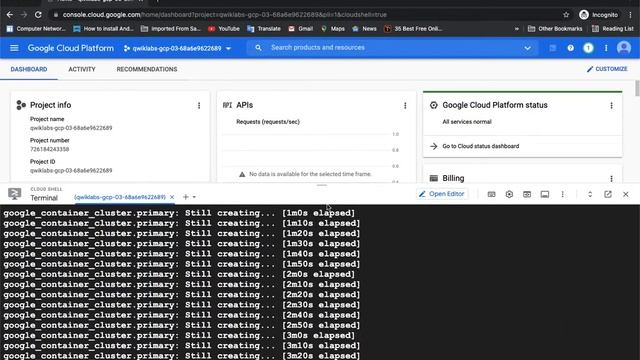Click the search magnifier icon
The image size is (640, 360).
coord(258,48)
